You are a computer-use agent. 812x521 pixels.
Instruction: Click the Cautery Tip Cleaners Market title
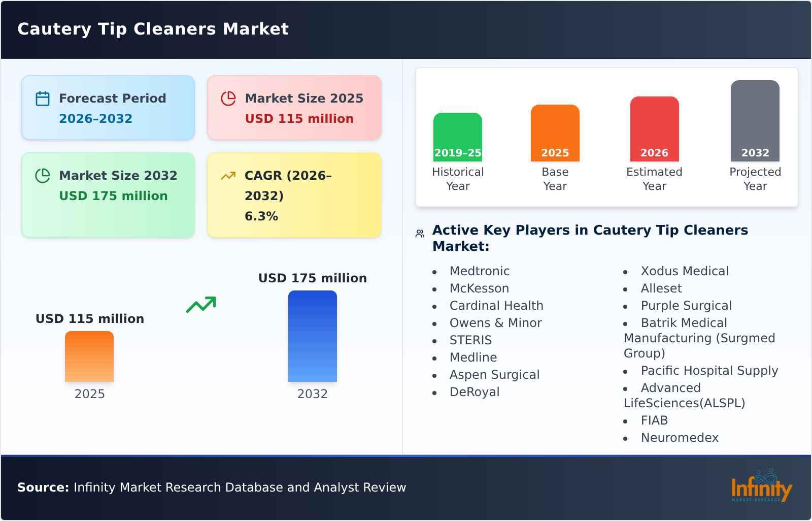[x=153, y=29]
